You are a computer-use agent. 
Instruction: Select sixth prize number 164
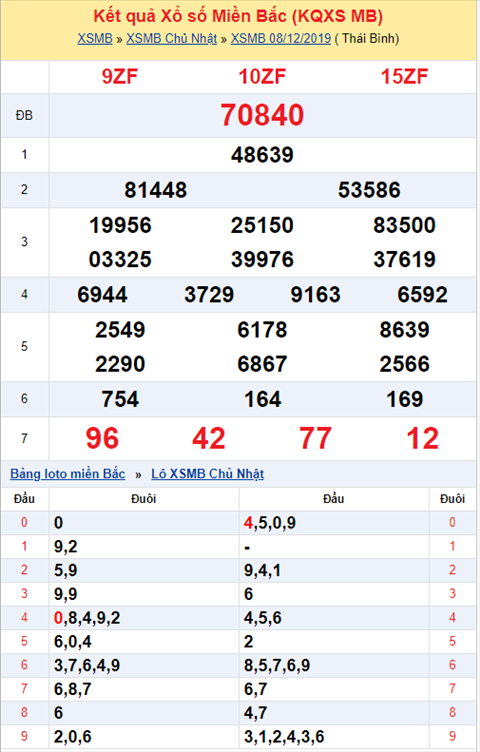point(262,399)
